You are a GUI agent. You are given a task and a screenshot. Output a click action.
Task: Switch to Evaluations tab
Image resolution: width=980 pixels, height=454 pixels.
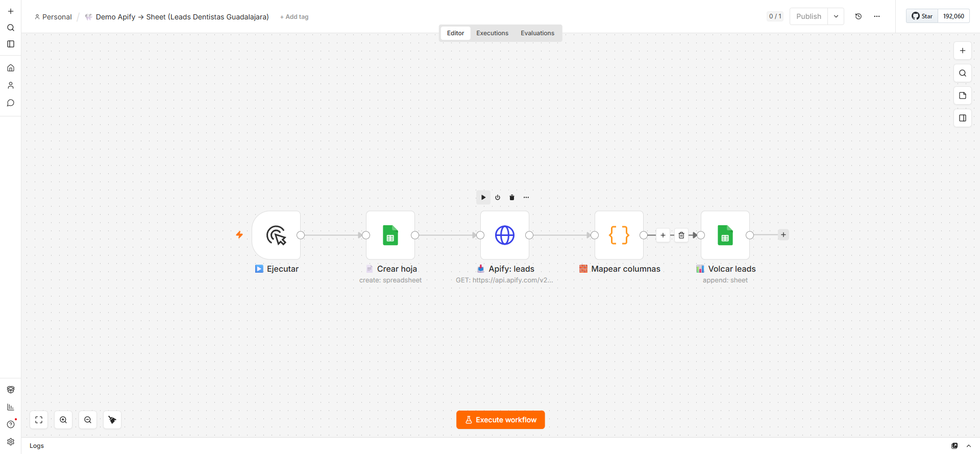[537, 33]
